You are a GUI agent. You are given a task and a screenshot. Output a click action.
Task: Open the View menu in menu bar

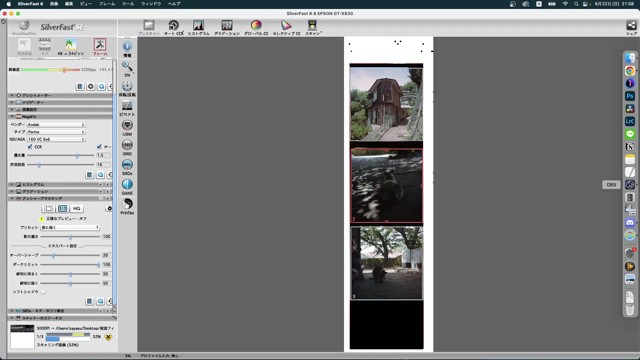tap(86, 4)
